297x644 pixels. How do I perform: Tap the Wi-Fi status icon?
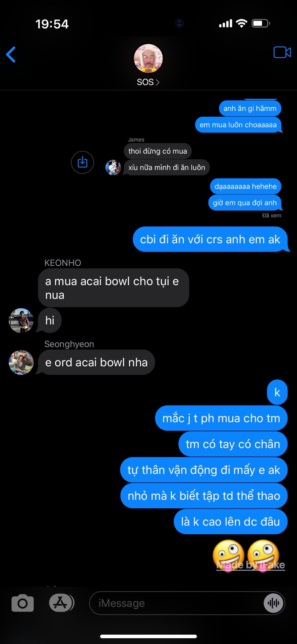[x=241, y=23]
